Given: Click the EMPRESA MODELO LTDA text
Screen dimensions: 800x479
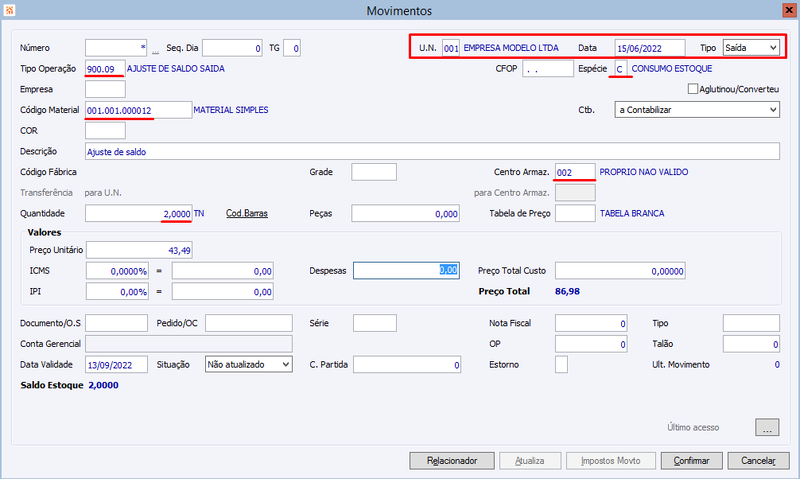Looking at the screenshot, I should [511, 48].
